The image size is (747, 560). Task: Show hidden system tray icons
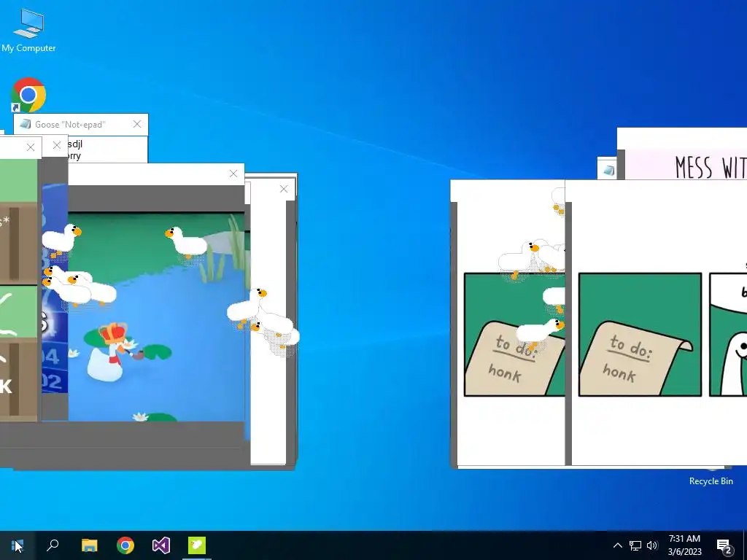click(x=617, y=545)
